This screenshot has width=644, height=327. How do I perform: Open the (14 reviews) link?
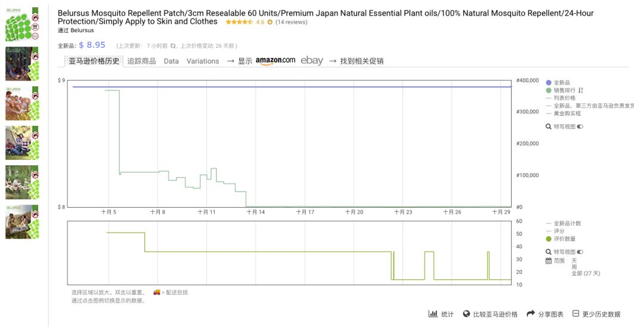pos(291,22)
